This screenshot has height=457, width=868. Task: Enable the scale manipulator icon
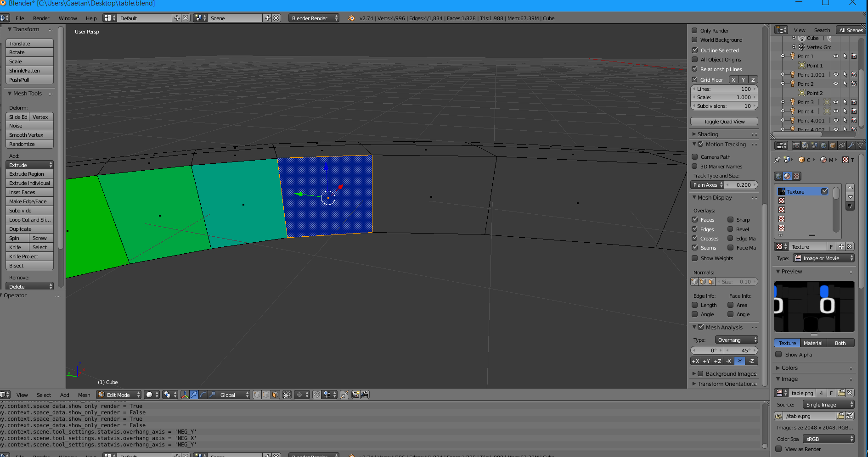212,395
